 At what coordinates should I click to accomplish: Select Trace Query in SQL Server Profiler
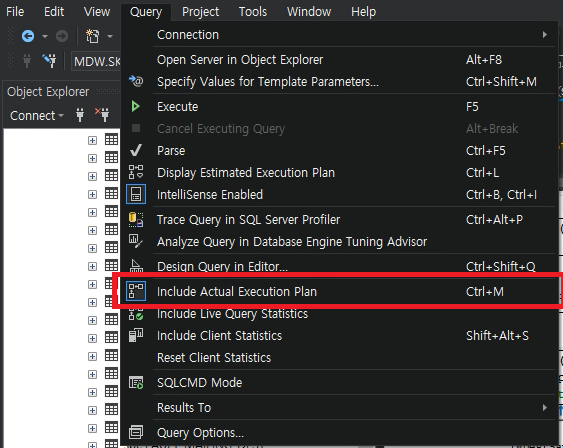(x=339, y=220)
